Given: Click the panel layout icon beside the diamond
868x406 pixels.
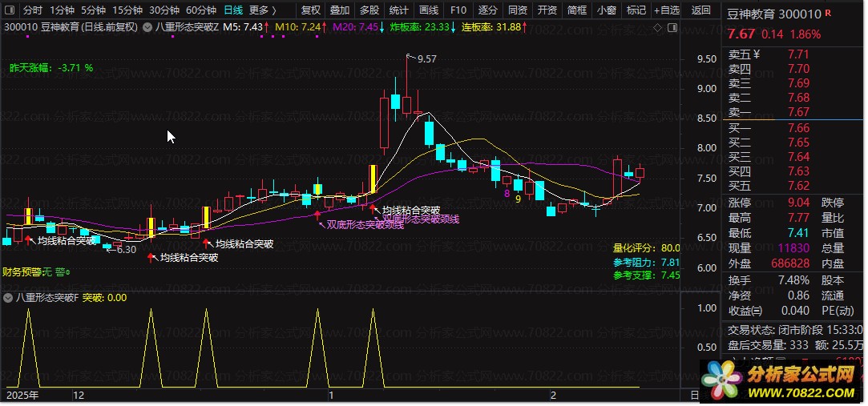Looking at the screenshot, I should tap(671, 27).
